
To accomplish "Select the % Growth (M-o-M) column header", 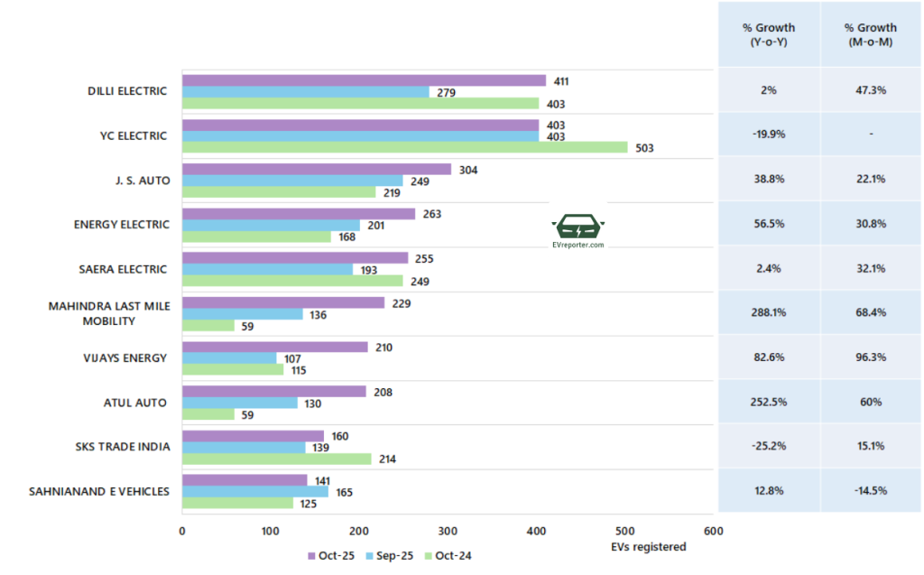I will click(x=868, y=34).
